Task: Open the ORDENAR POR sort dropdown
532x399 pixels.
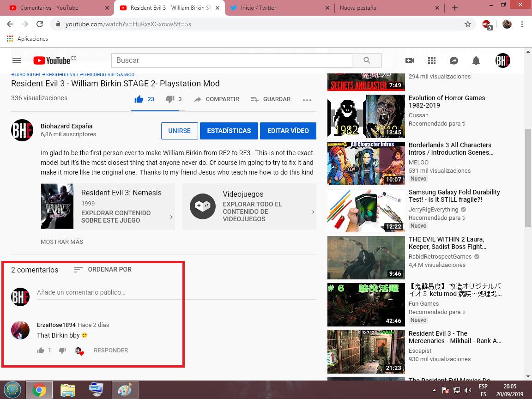Action: point(103,269)
